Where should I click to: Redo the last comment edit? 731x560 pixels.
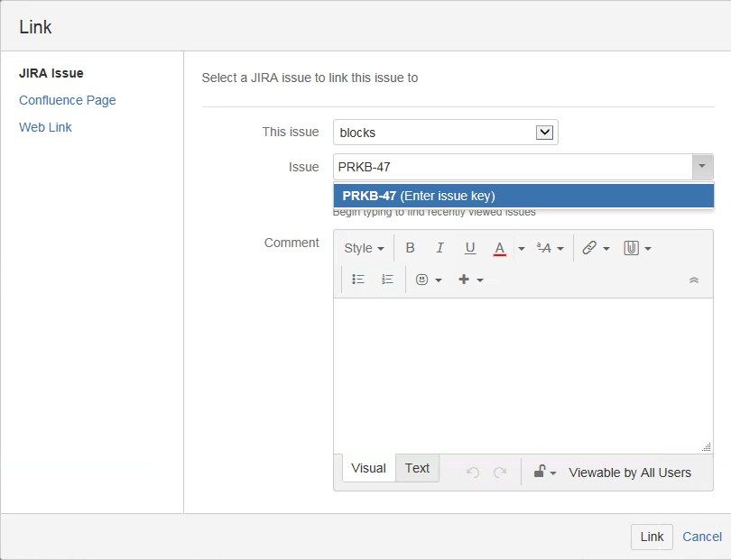[500, 473]
